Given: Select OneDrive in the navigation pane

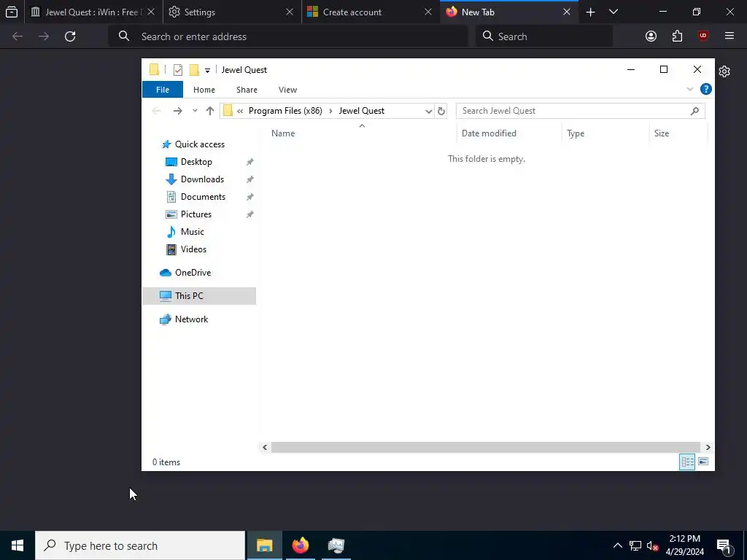Looking at the screenshot, I should coord(193,273).
